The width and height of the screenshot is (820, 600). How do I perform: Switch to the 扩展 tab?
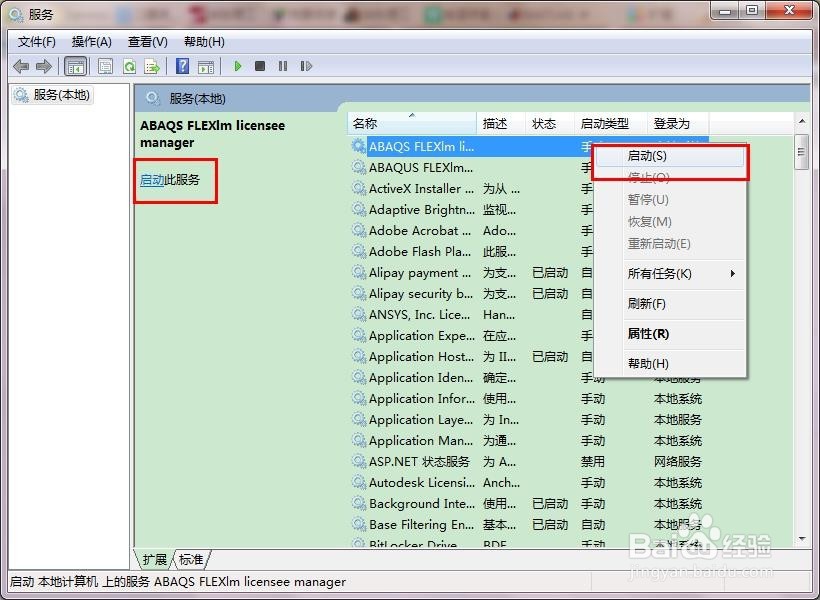(x=154, y=560)
